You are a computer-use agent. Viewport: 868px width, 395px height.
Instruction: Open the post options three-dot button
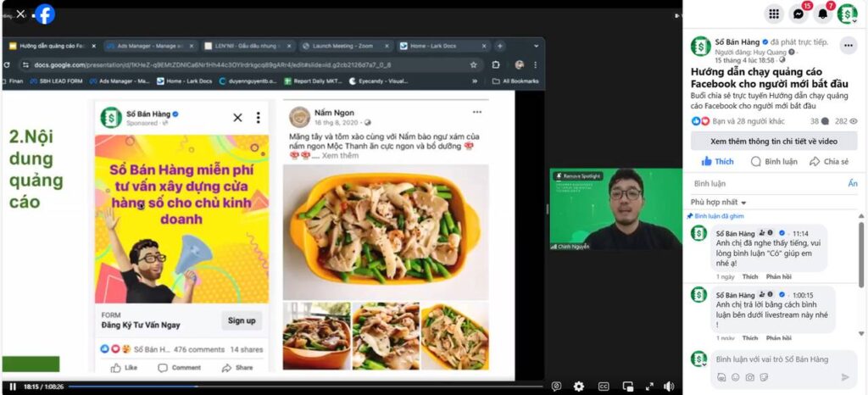(x=848, y=46)
